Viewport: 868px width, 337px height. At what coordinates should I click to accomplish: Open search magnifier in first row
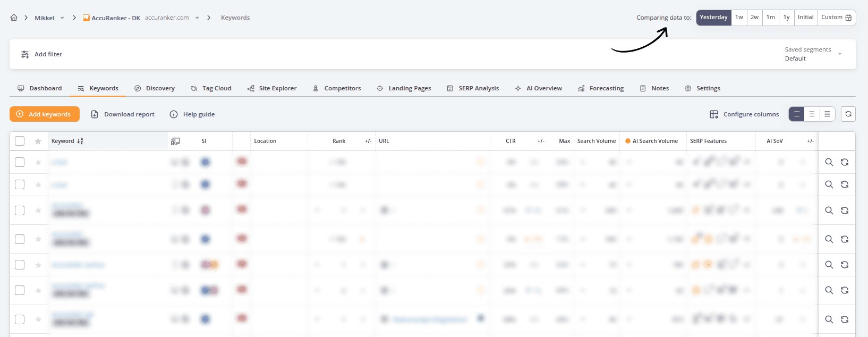[x=829, y=162]
